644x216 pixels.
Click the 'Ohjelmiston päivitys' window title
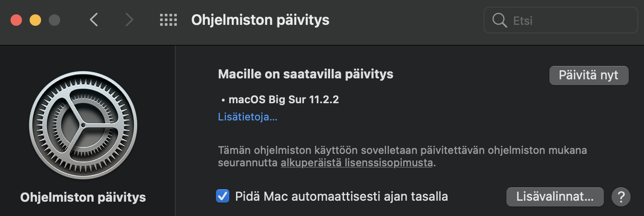pyautogui.click(x=260, y=20)
